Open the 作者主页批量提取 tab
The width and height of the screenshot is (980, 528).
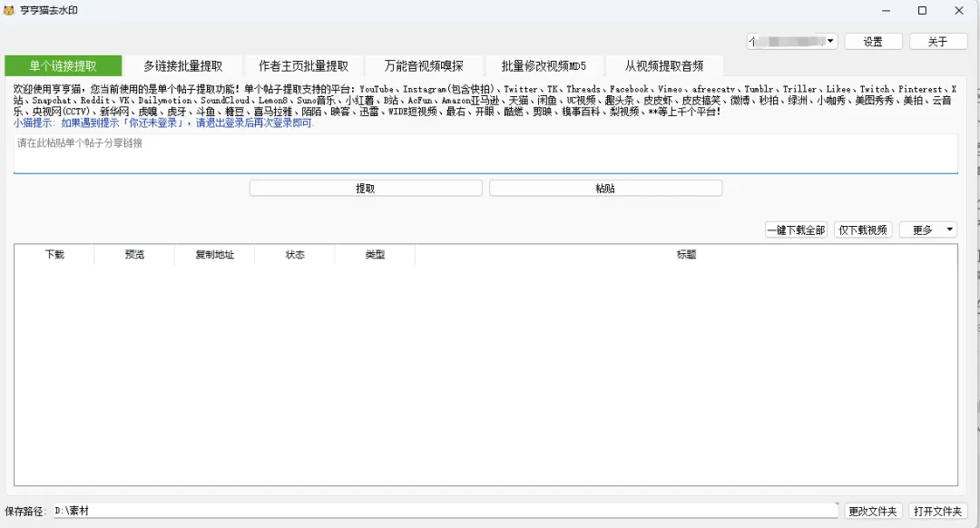point(303,66)
